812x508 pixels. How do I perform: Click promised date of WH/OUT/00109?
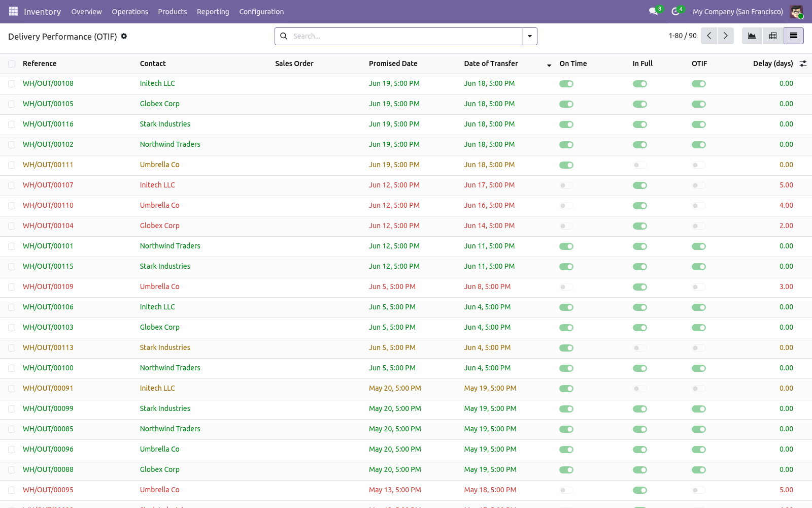392,287
